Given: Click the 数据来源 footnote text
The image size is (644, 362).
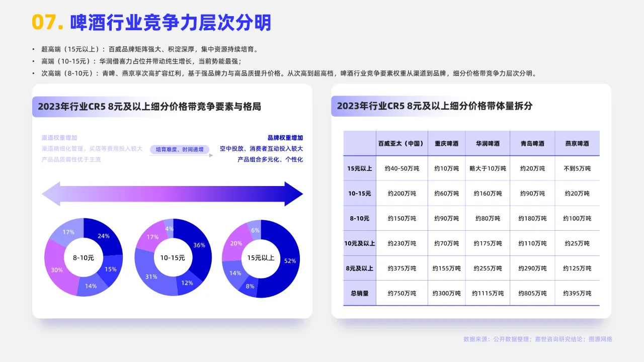Looking at the screenshot, I should [x=538, y=339].
